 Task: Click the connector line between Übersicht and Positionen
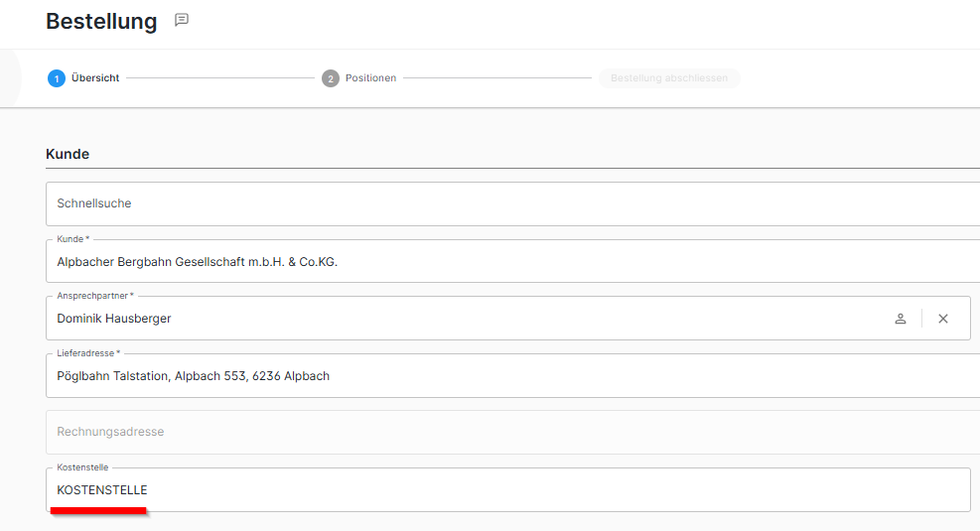(219, 78)
